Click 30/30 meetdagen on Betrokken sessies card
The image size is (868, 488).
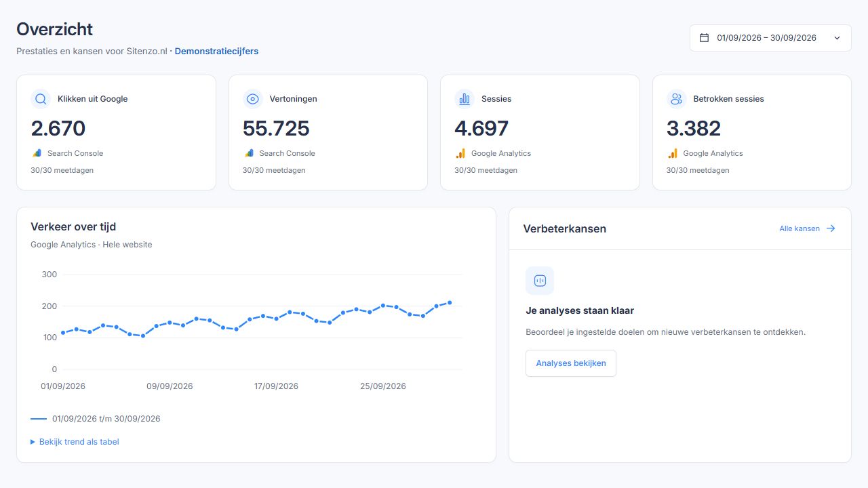click(x=698, y=170)
